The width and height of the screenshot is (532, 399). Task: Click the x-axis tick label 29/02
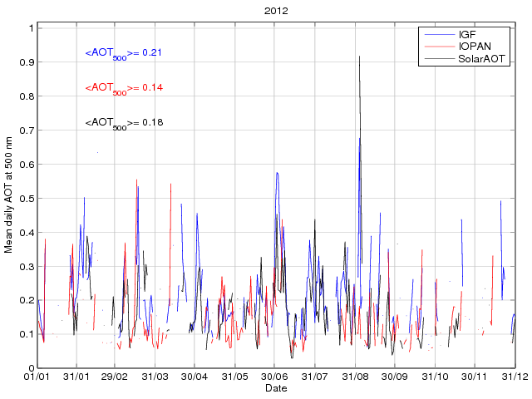(x=115, y=377)
